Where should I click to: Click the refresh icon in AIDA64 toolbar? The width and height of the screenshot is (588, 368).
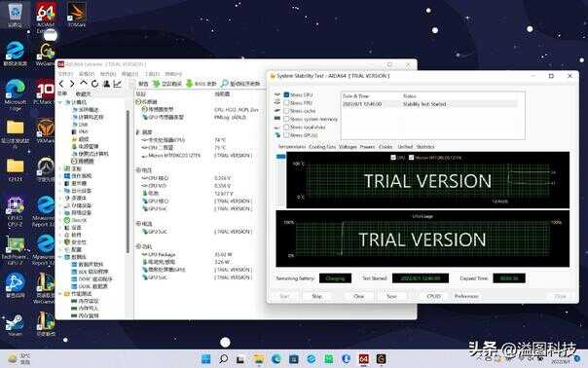click(94, 84)
